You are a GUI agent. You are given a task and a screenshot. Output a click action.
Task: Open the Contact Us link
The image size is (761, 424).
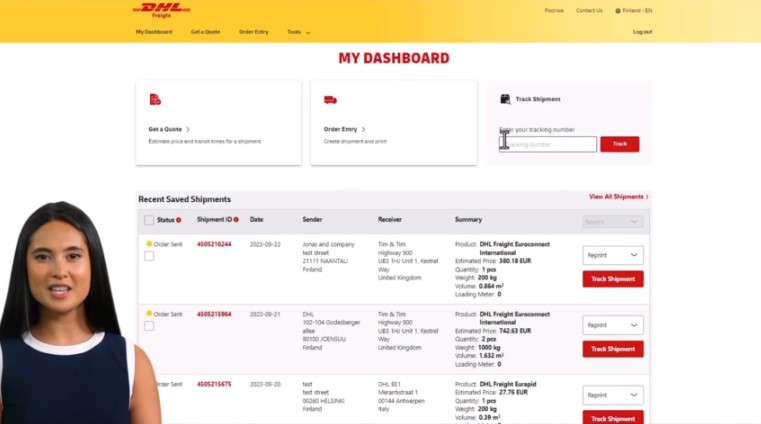click(589, 11)
